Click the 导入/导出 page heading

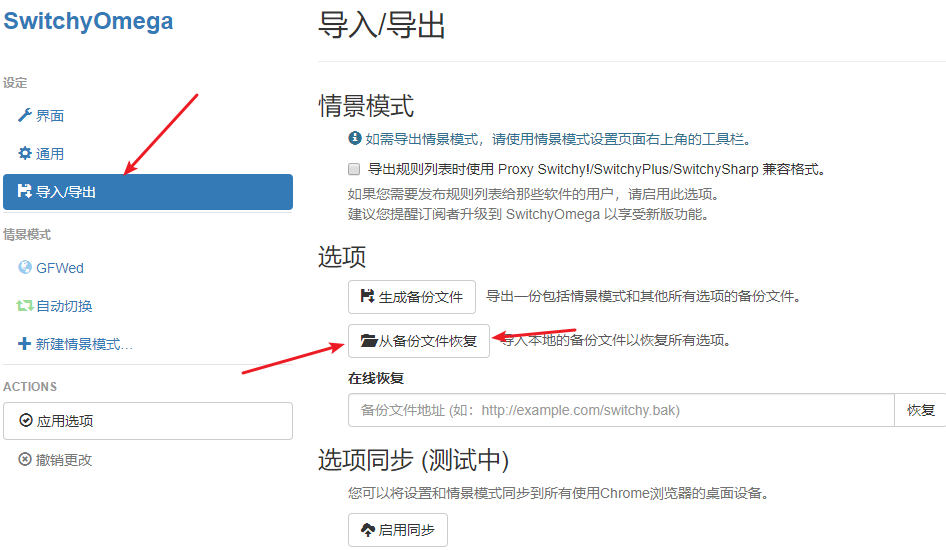[x=381, y=25]
